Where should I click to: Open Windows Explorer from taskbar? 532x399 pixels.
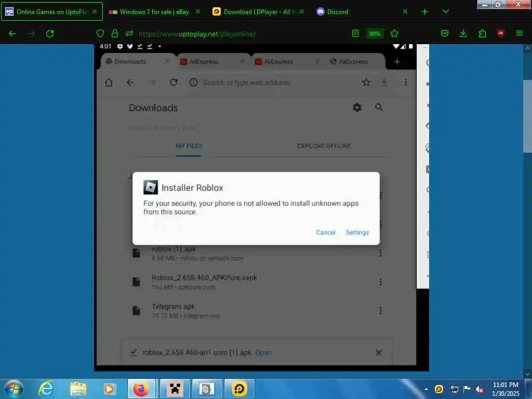pyautogui.click(x=78, y=389)
